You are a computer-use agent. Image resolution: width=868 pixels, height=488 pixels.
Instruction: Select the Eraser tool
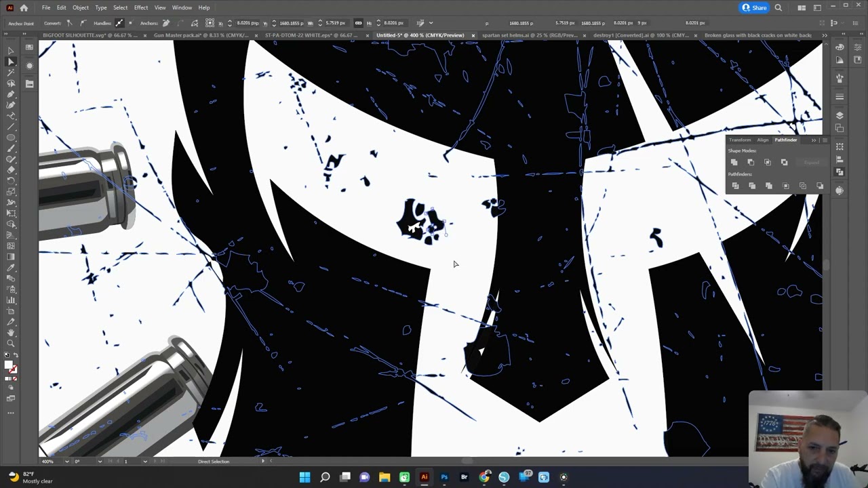(x=11, y=170)
